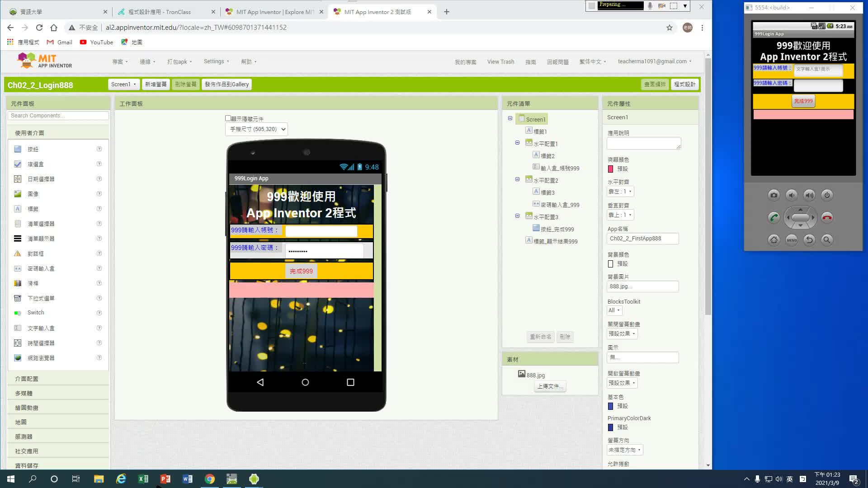Click the emulator green call button
868x488 pixels.
pos(774,217)
